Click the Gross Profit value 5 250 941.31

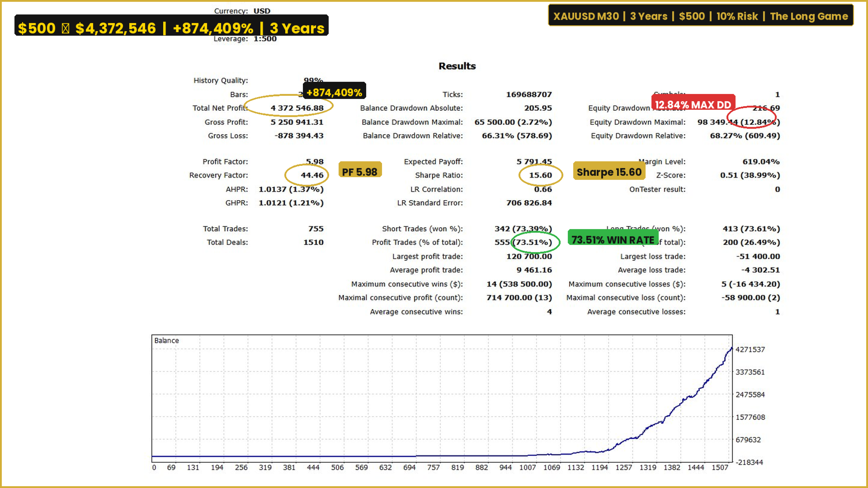click(297, 122)
